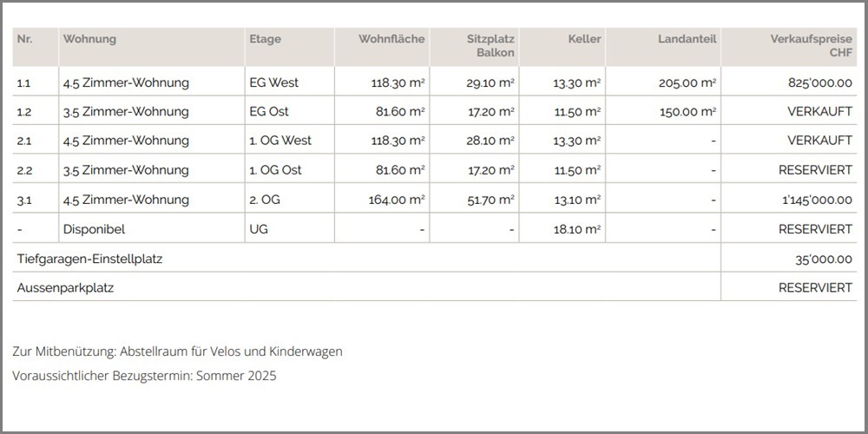Screen dimensions: 868x434
Task: Click the Landanteil column header
Action: point(687,39)
